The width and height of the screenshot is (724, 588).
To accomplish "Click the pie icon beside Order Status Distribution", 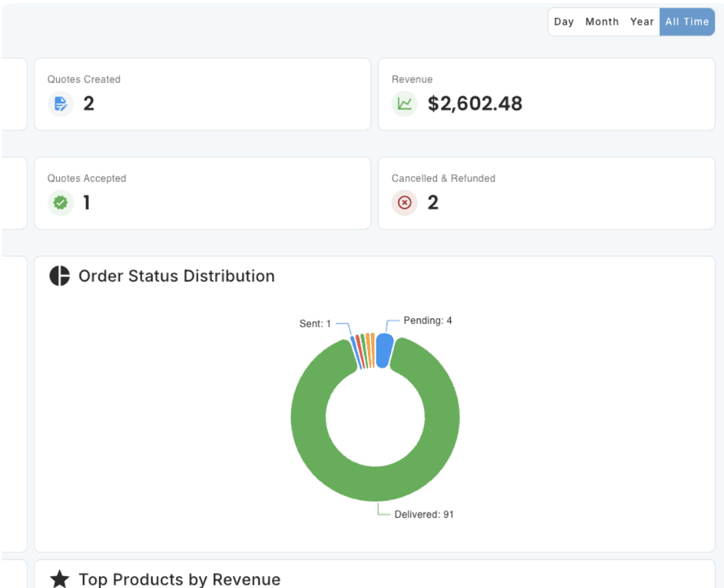I will pyautogui.click(x=59, y=276).
